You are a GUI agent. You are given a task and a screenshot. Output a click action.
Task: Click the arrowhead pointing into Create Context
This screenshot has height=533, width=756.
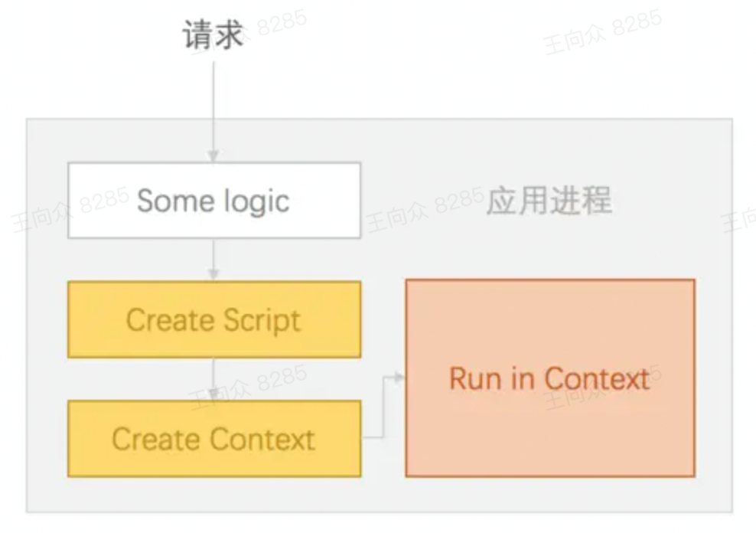pyautogui.click(x=213, y=394)
